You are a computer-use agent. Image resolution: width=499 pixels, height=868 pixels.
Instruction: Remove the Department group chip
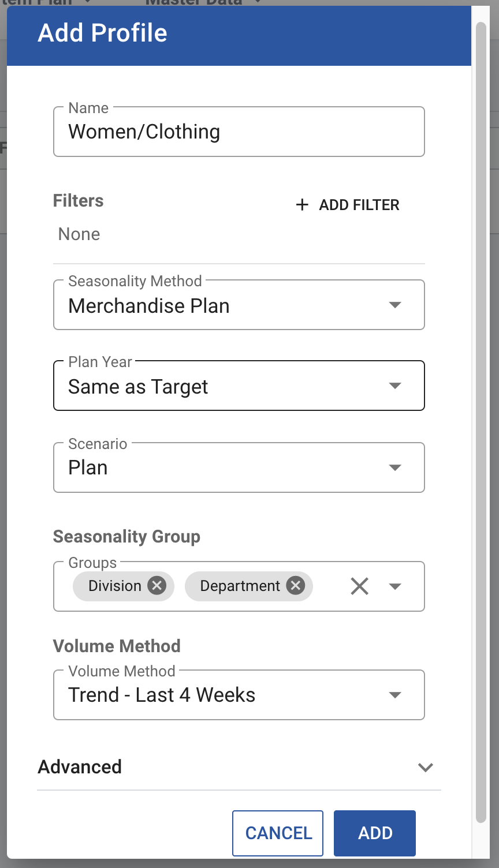[296, 586]
